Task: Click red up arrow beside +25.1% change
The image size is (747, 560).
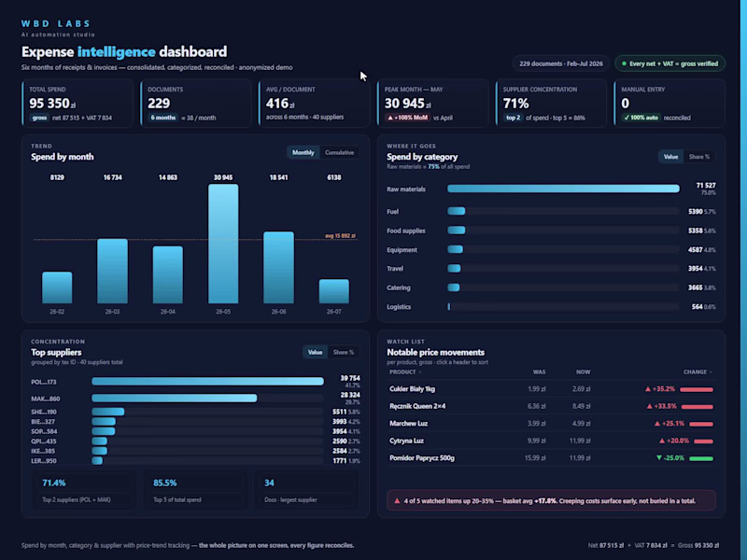Action: (657, 424)
